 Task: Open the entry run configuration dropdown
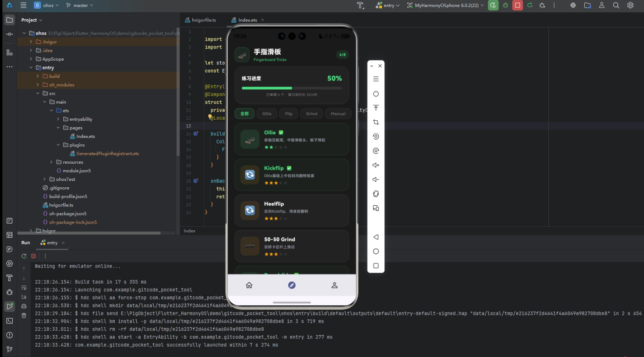387,5
